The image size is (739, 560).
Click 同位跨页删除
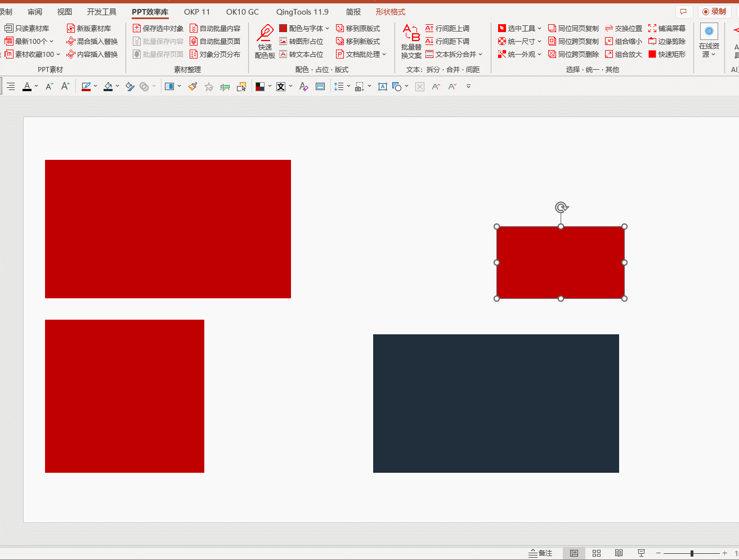tap(574, 54)
